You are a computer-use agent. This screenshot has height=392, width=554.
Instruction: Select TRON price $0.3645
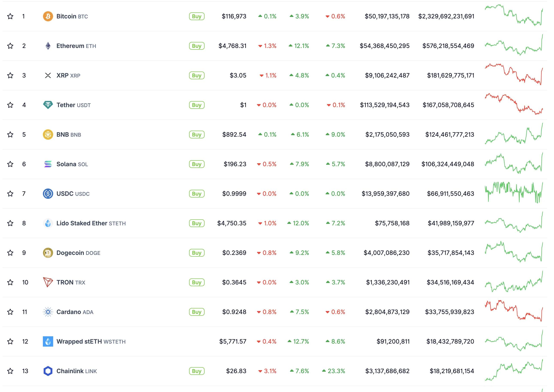234,282
